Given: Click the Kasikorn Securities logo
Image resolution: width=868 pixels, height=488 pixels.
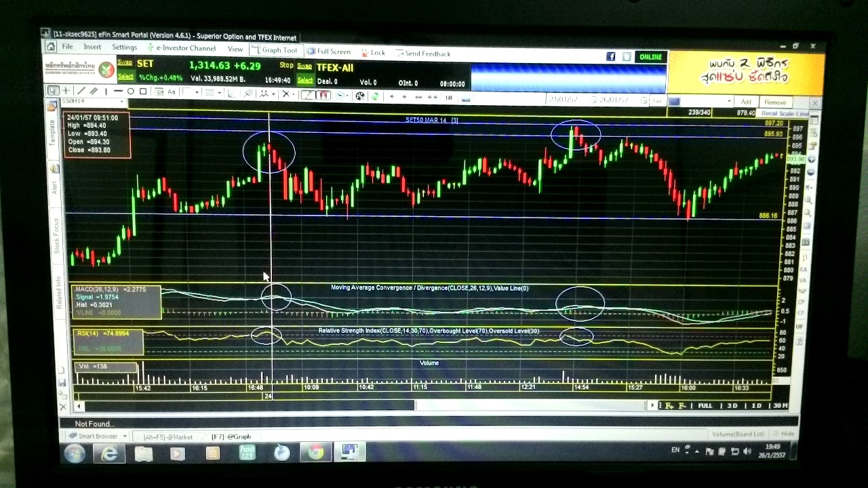Looking at the screenshot, I should tap(79, 68).
